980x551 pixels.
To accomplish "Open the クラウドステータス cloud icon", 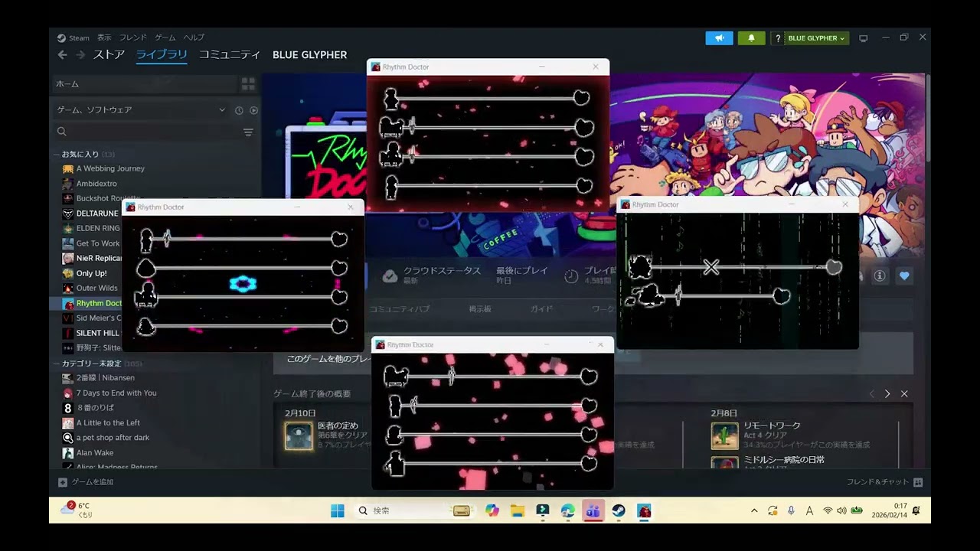I will pyautogui.click(x=390, y=276).
